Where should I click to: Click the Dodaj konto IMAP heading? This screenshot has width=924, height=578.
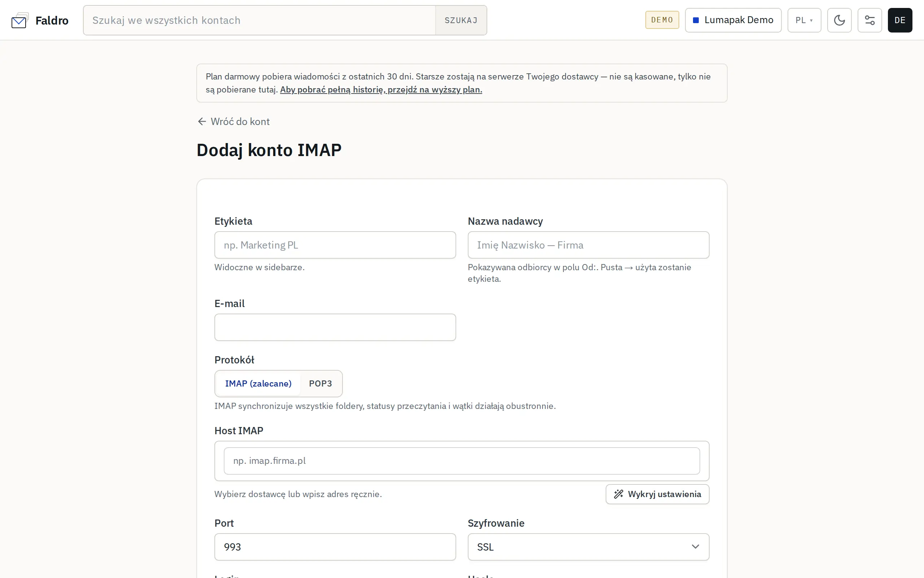point(269,150)
